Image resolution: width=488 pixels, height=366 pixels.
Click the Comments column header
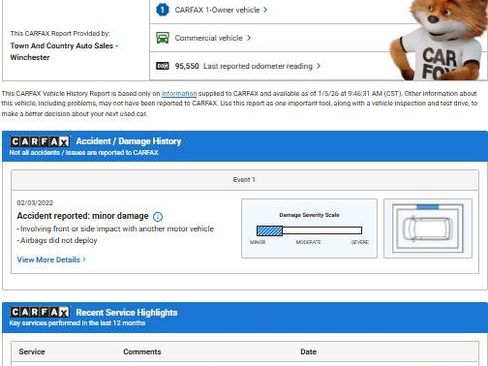[142, 352]
